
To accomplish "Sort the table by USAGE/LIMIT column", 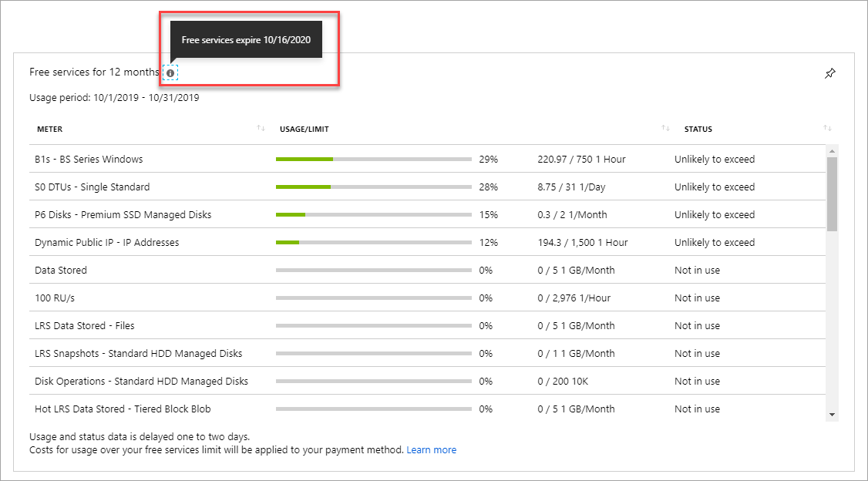I will click(x=305, y=129).
